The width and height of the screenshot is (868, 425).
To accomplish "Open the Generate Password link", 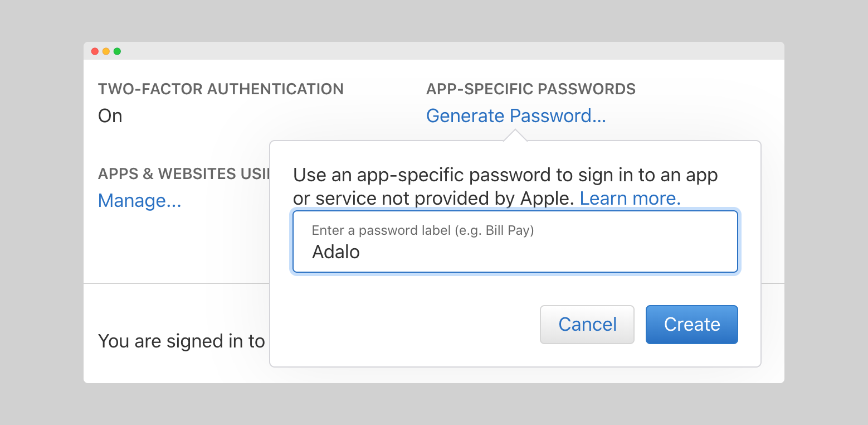I will (515, 116).
